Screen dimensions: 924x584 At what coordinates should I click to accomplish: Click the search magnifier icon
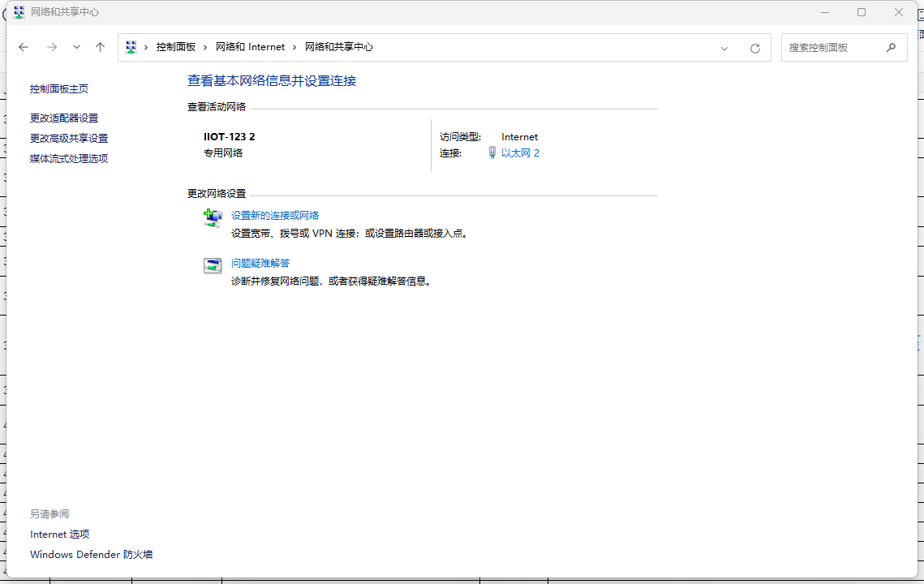(x=891, y=47)
